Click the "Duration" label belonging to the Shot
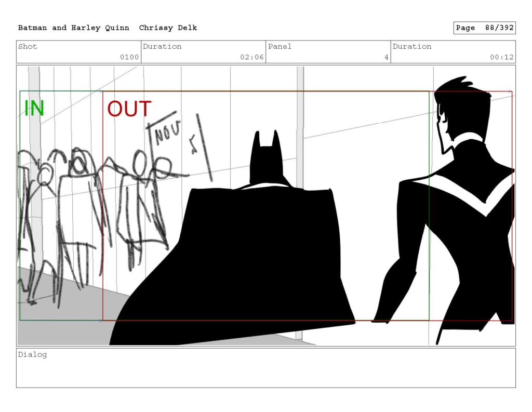The height and width of the screenshot is (412, 532). point(162,46)
